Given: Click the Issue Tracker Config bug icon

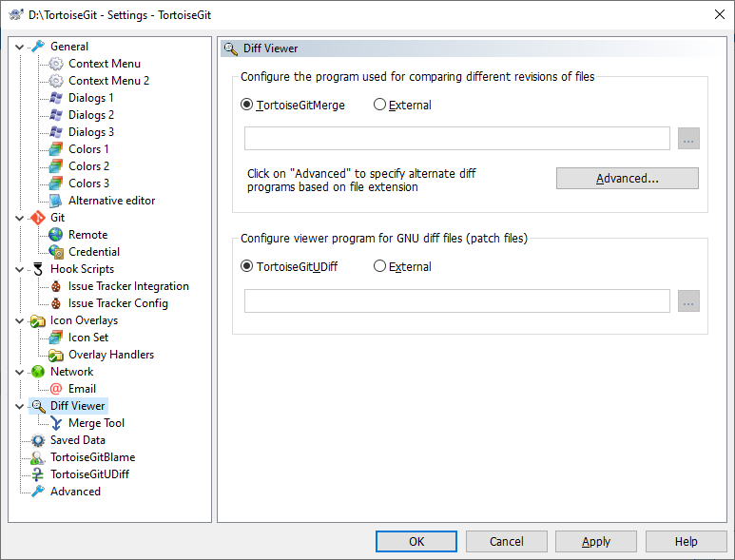Looking at the screenshot, I should (56, 303).
